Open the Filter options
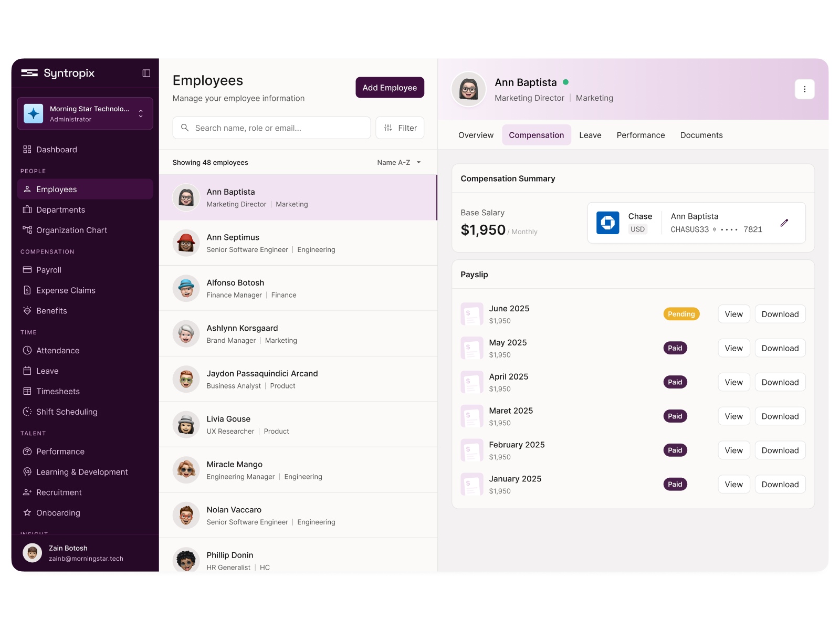Image resolution: width=840 pixels, height=630 pixels. [400, 128]
